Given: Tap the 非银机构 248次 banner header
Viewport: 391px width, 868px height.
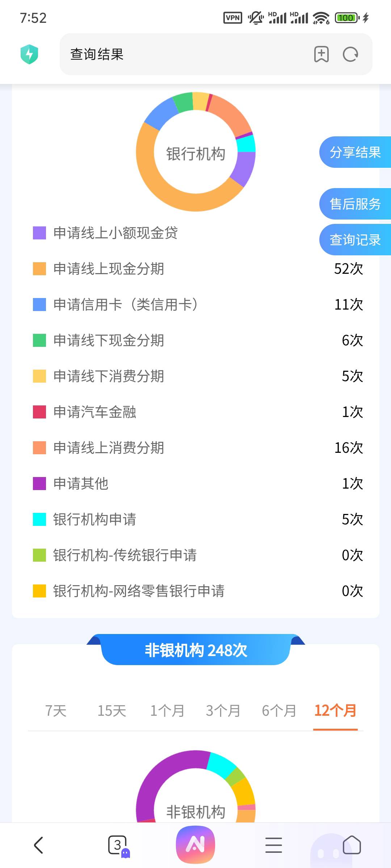Looking at the screenshot, I should point(196,650).
